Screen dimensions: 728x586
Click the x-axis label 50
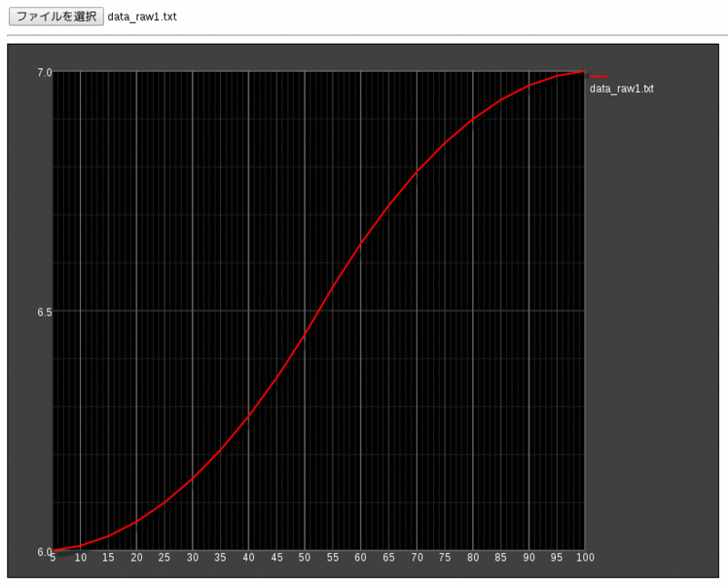point(305,557)
